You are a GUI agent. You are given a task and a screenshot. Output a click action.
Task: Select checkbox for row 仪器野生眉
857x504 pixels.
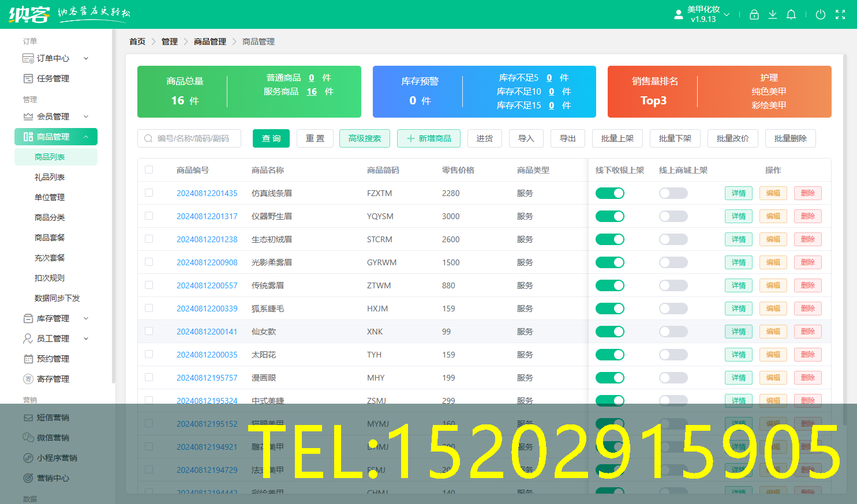pos(149,216)
